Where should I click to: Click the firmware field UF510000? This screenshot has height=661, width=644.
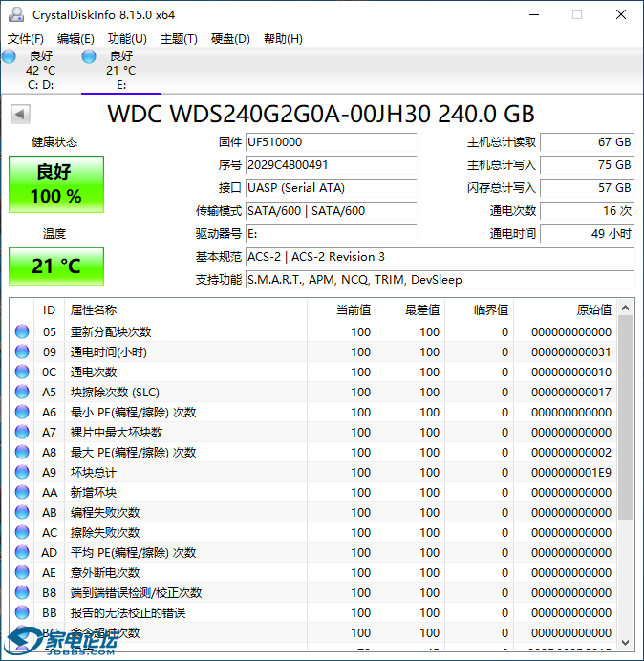click(332, 142)
